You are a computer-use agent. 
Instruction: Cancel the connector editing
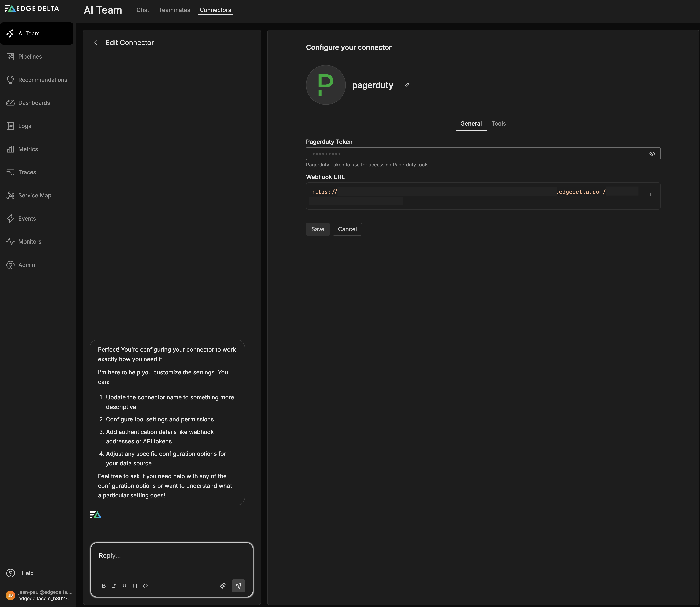pyautogui.click(x=347, y=229)
